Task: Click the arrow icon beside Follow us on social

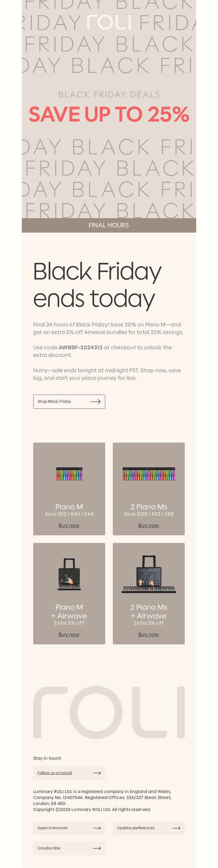Action: tap(97, 773)
